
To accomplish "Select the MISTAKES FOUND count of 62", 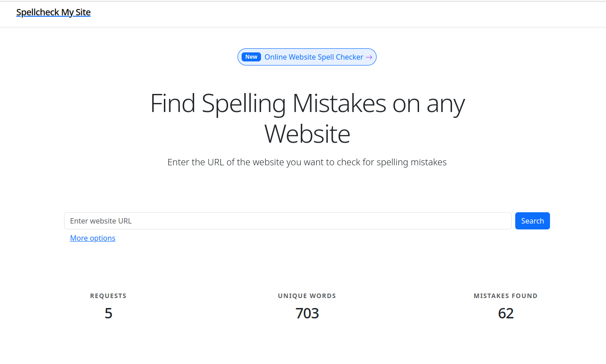I will coord(506,313).
